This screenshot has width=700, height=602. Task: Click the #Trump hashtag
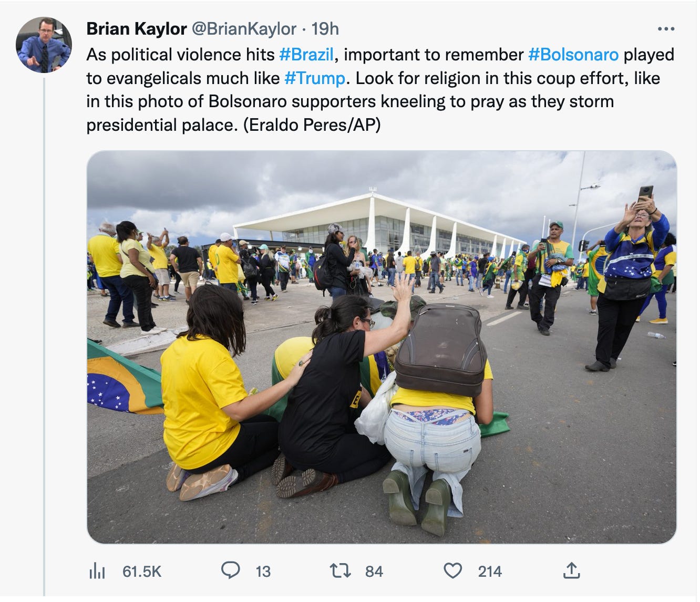315,78
